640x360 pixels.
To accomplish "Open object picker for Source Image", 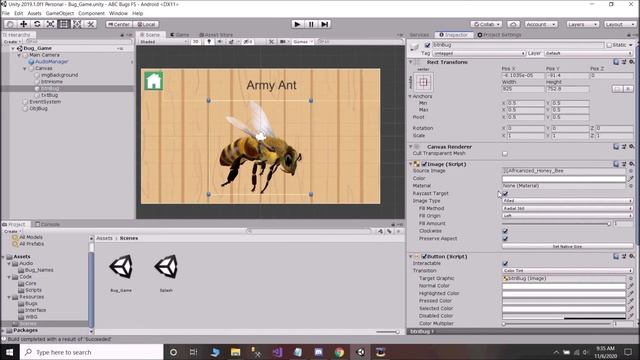I will point(631,171).
